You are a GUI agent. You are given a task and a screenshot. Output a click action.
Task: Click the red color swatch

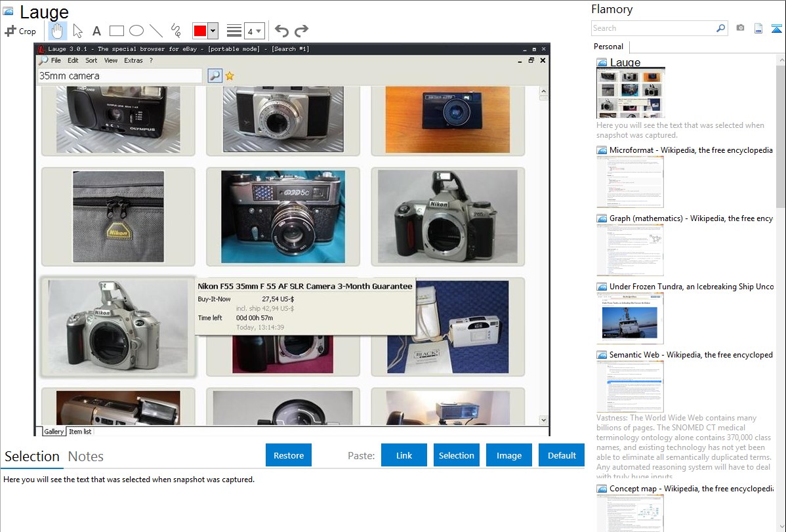pos(199,31)
